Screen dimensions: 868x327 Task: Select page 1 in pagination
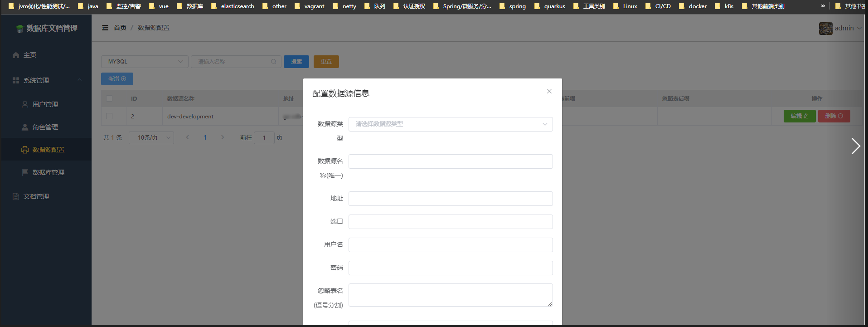pyautogui.click(x=205, y=137)
